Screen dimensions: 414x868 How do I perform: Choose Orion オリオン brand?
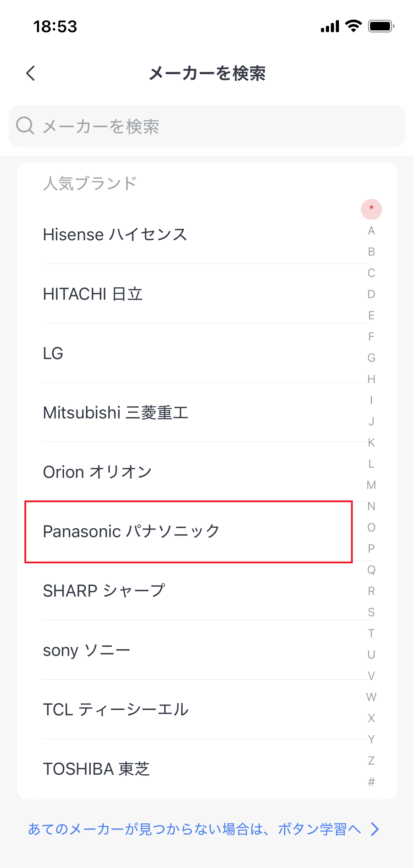[x=197, y=472]
